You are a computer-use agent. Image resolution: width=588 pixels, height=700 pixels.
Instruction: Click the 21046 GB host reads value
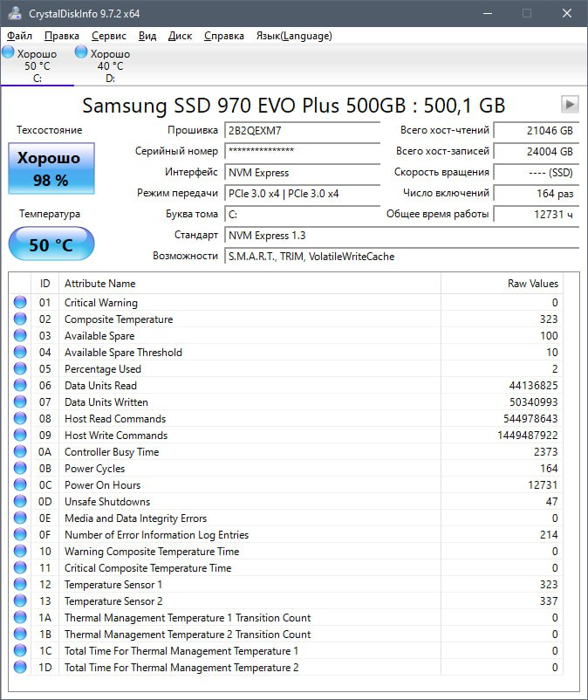[537, 131]
